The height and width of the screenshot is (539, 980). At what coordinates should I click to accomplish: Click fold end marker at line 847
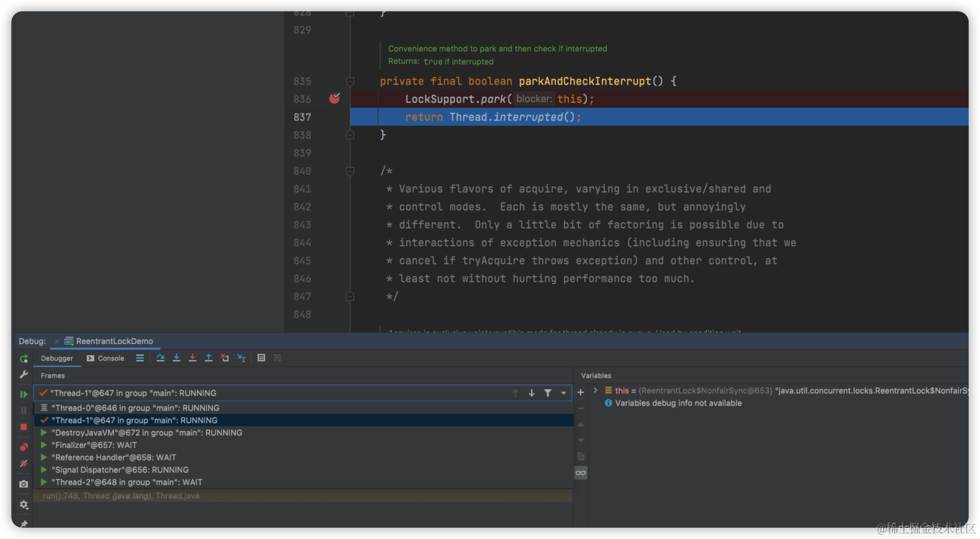click(x=350, y=296)
